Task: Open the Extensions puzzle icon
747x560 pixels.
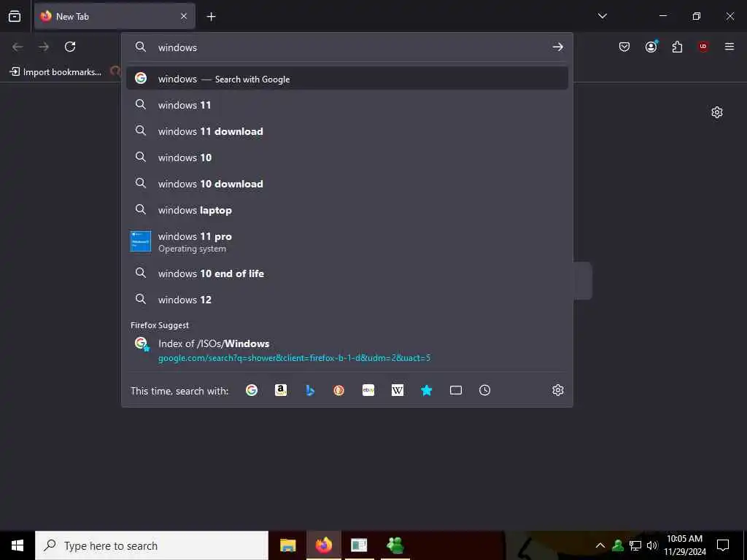Action: click(x=677, y=47)
